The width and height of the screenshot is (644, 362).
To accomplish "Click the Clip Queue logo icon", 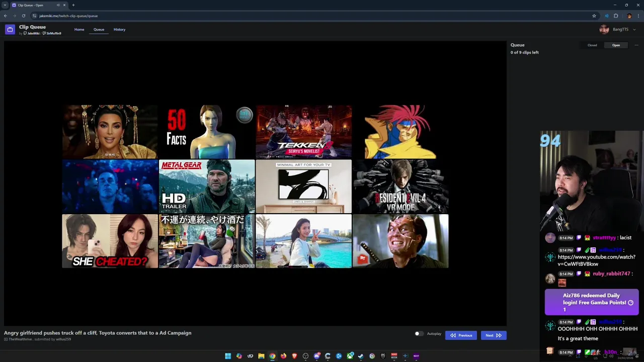I will click(x=10, y=29).
